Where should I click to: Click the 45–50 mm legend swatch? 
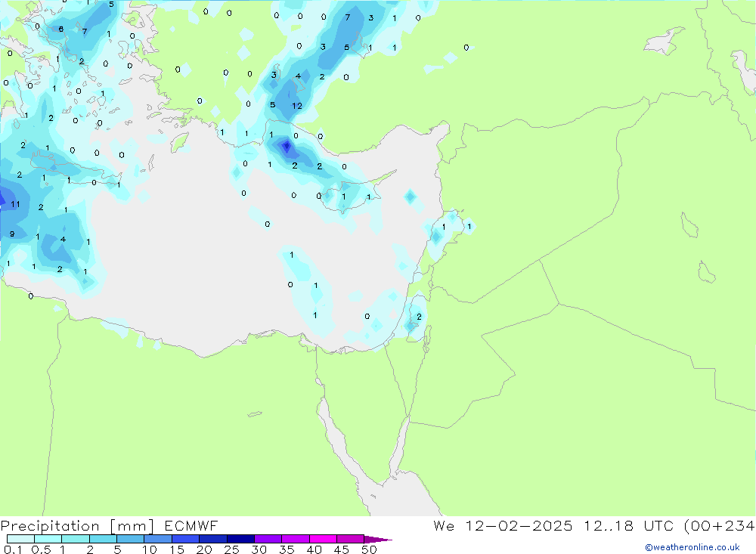[351, 539]
